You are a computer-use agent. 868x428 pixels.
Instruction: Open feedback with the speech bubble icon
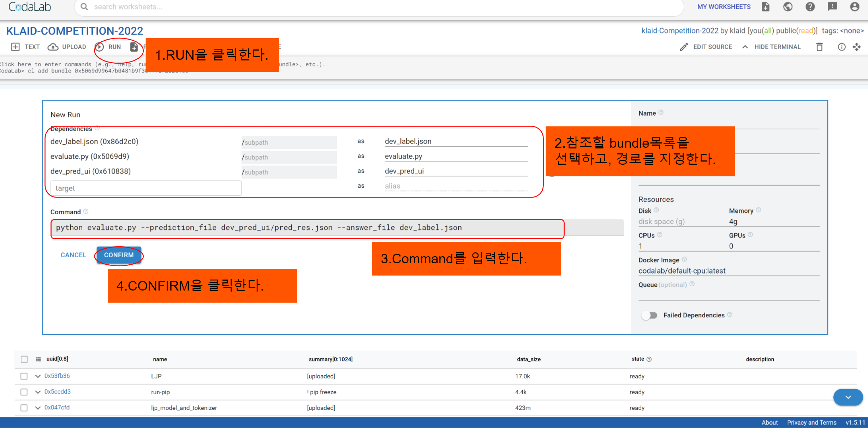point(832,7)
